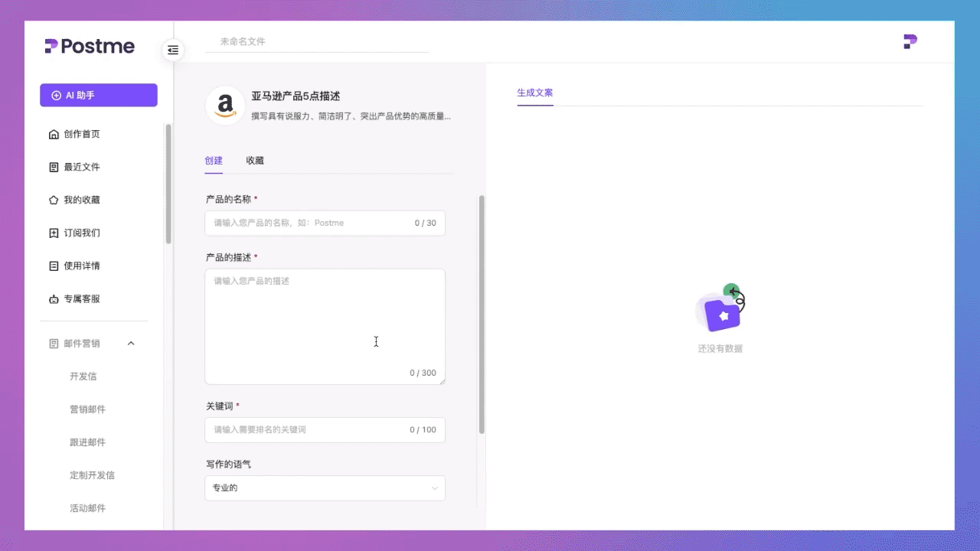Click the Postme icon in the top-right corner
This screenshot has width=980, height=551.
(910, 41)
